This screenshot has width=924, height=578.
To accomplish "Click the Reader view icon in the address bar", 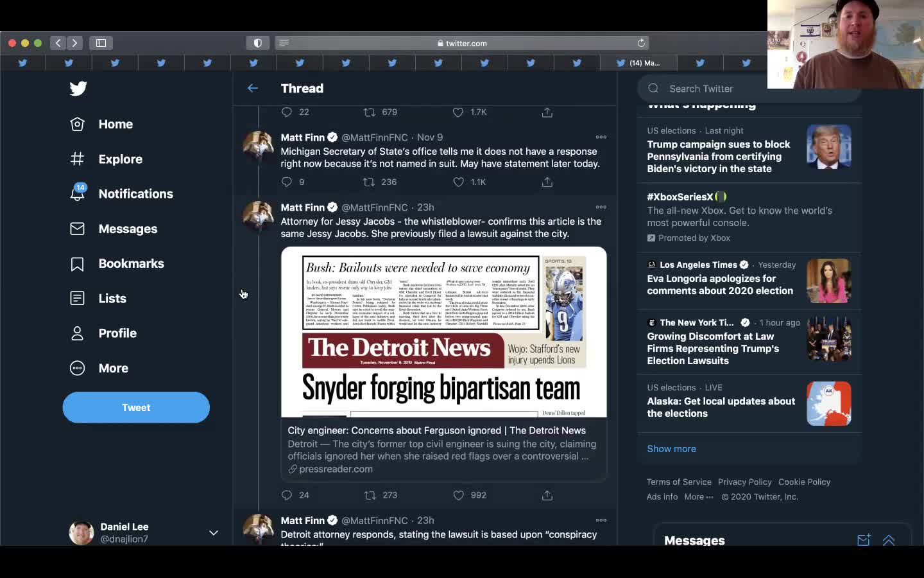I will (x=284, y=43).
